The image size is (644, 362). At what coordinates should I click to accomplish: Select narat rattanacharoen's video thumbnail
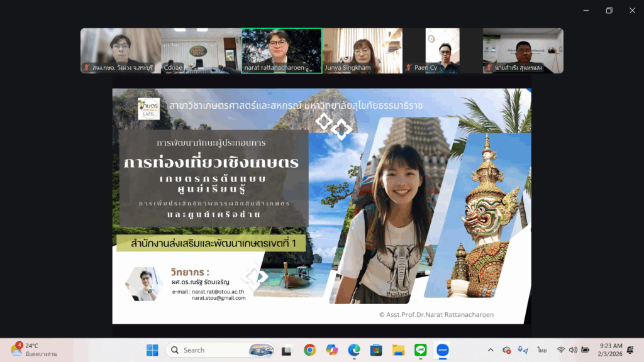click(x=282, y=51)
